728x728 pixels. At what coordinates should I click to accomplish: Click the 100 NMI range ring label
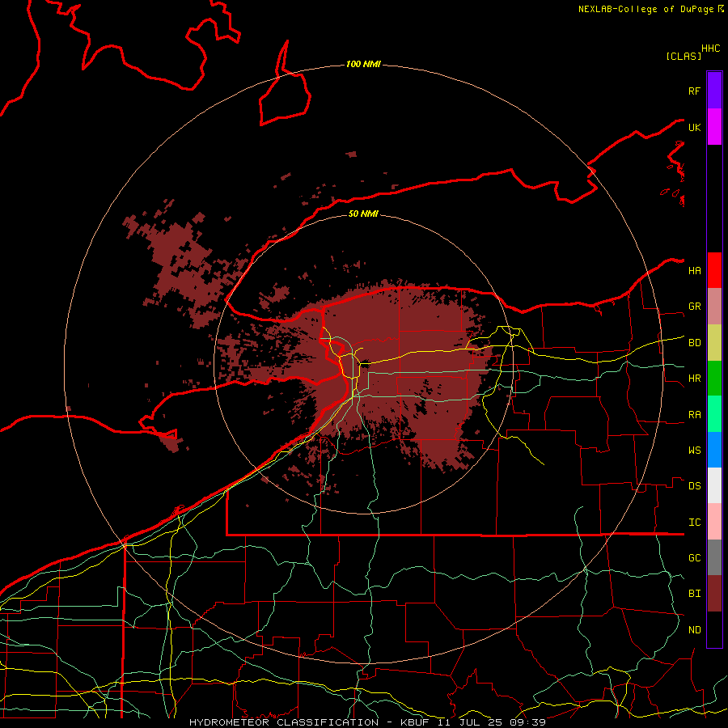point(363,64)
